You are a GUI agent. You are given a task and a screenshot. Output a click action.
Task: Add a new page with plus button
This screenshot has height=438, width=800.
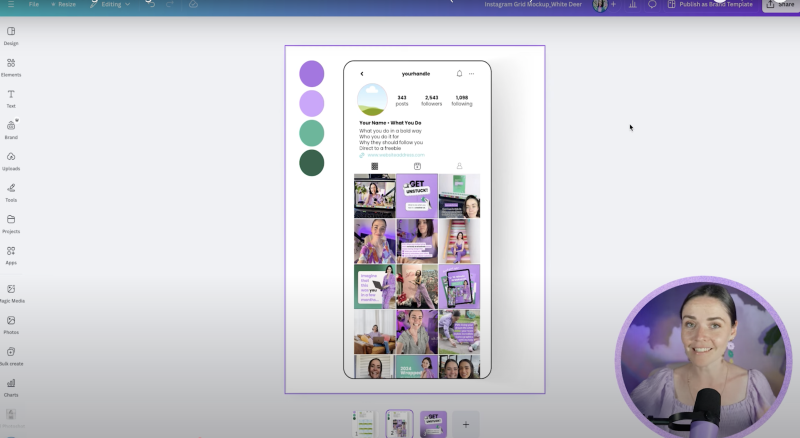[x=465, y=424]
